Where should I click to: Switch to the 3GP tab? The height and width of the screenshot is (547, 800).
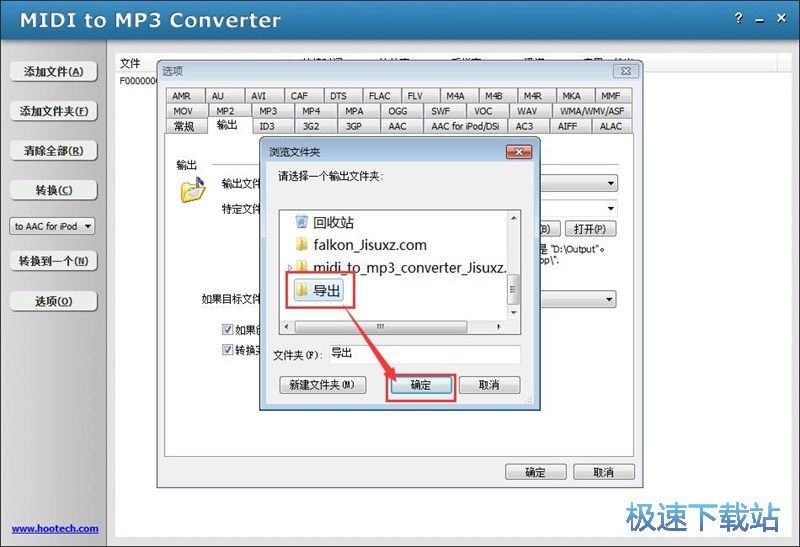pyautogui.click(x=359, y=126)
